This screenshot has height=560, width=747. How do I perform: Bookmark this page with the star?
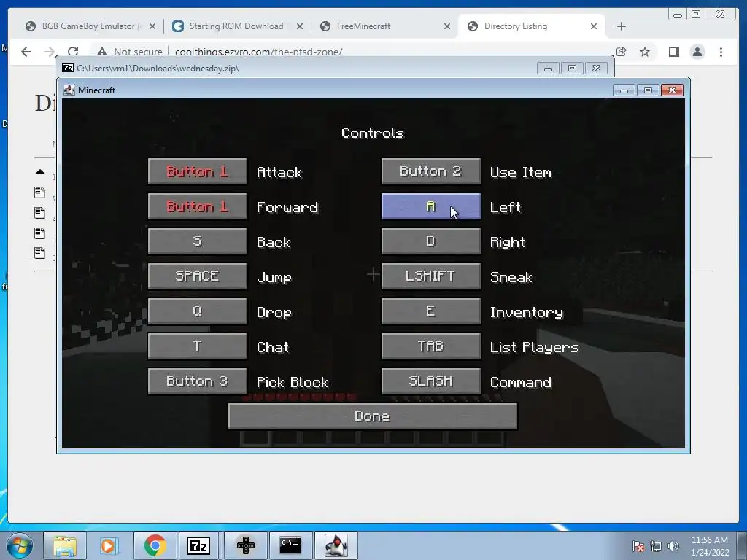(645, 52)
